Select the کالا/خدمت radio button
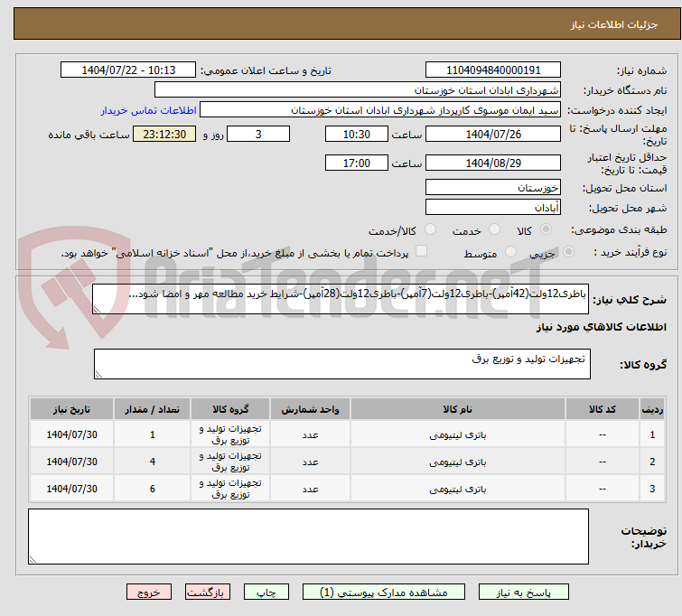Screen dimensions: 682x616 (430, 229)
